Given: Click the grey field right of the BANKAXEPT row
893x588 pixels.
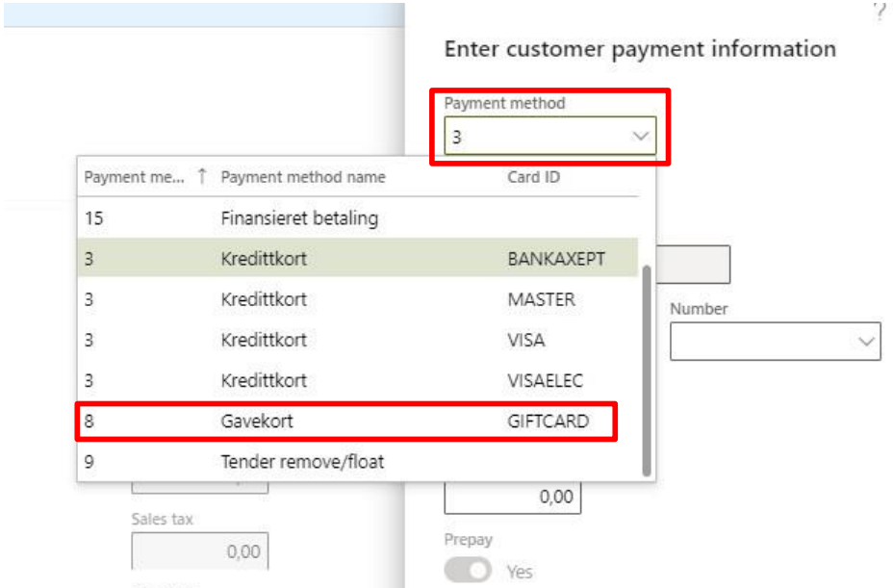Looking at the screenshot, I should [684, 265].
